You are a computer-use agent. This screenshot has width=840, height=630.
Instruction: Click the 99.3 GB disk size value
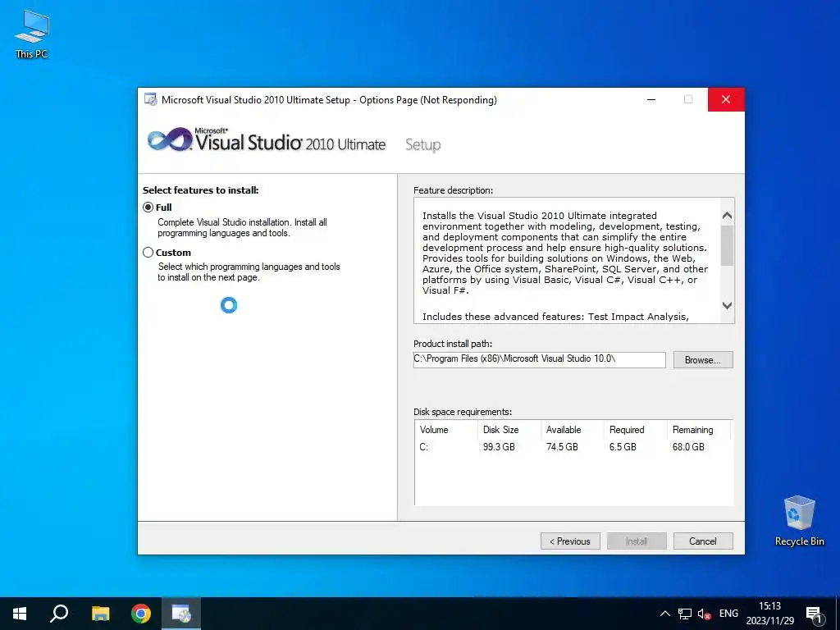[499, 447]
